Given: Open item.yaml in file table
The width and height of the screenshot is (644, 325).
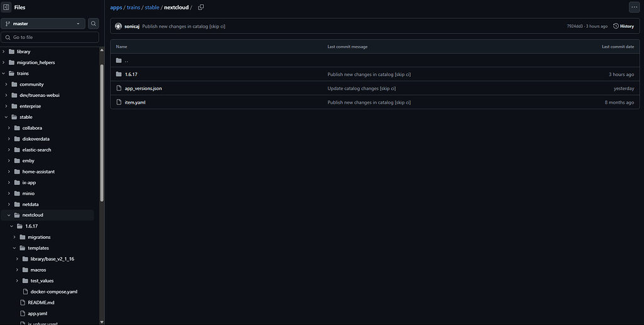Looking at the screenshot, I should (135, 102).
